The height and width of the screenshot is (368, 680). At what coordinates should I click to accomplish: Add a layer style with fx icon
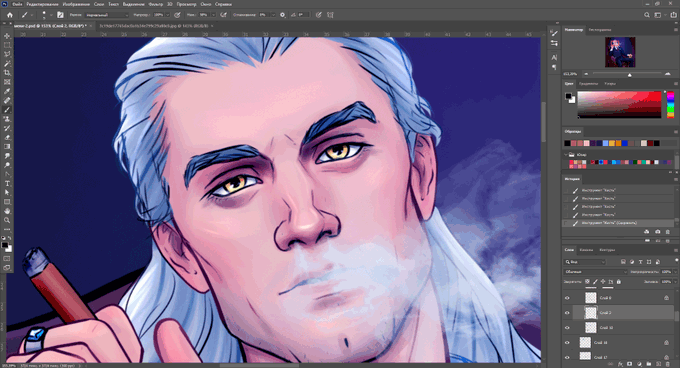(x=621, y=364)
